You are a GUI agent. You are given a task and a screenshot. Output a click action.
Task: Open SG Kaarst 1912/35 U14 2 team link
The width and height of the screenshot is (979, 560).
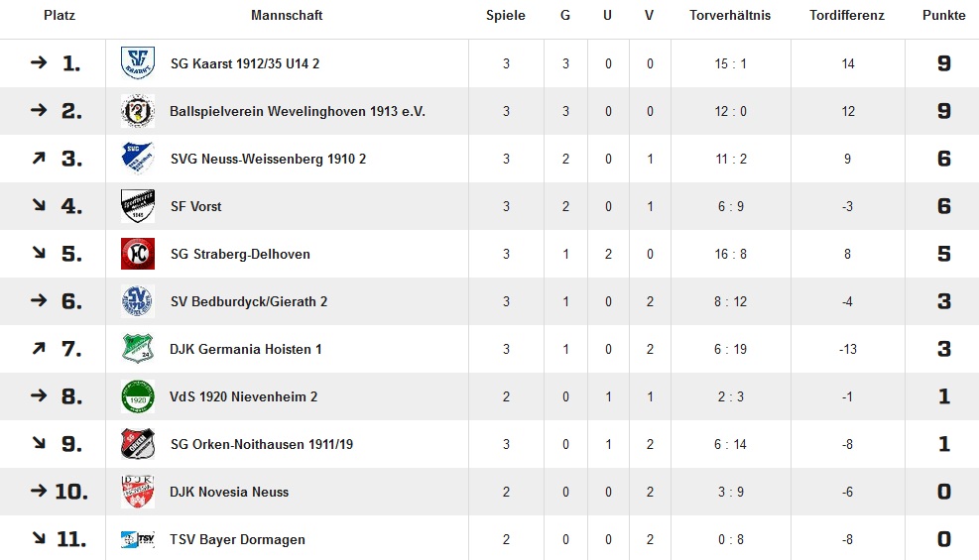(x=245, y=63)
